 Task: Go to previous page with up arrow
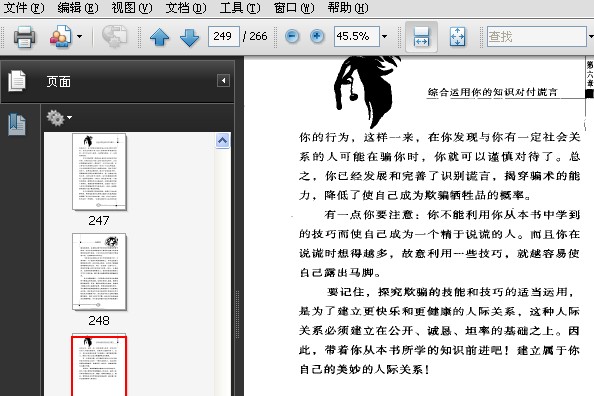(159, 37)
